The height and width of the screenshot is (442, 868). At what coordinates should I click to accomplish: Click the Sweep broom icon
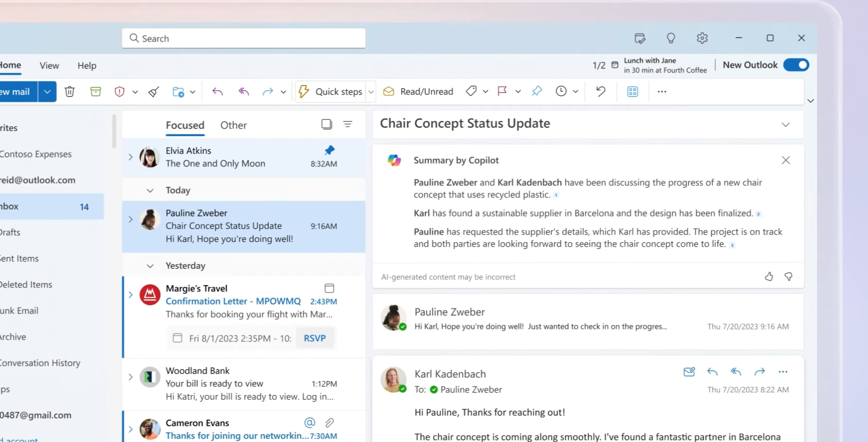(x=154, y=92)
